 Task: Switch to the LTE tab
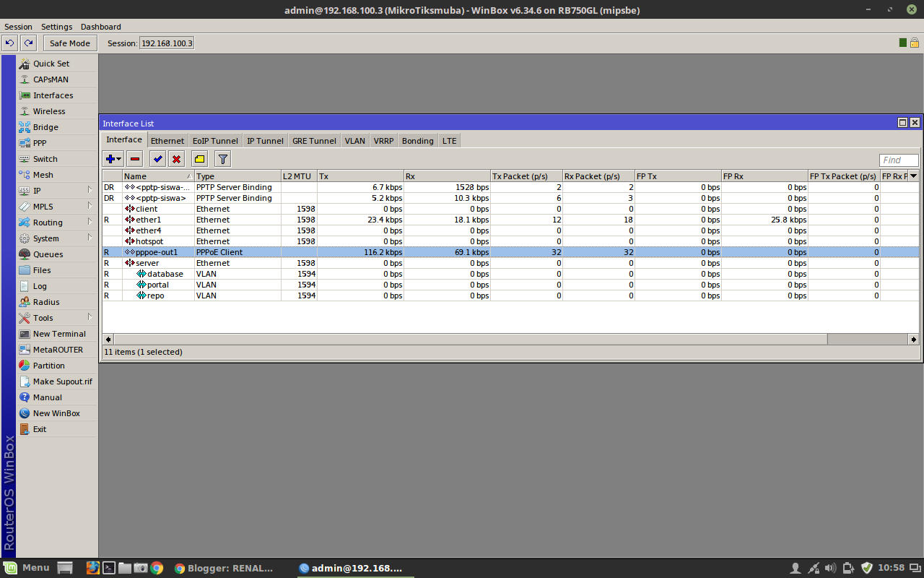[x=450, y=141]
